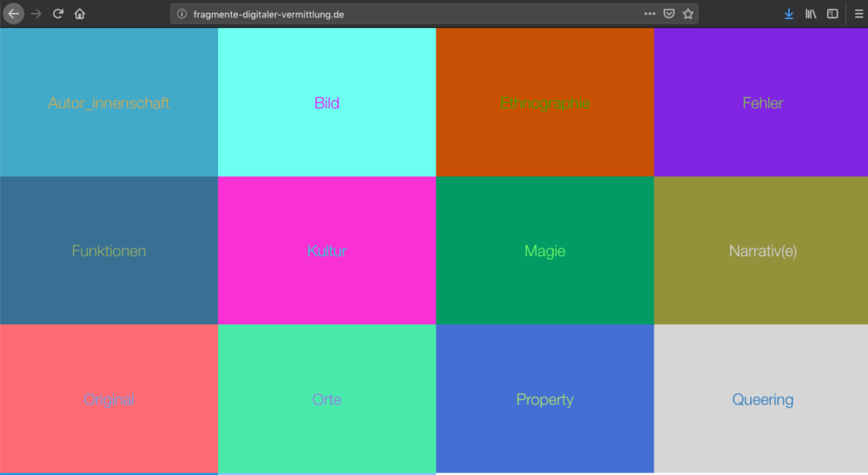Select the Bild tile
This screenshot has height=475, width=868.
(326, 102)
